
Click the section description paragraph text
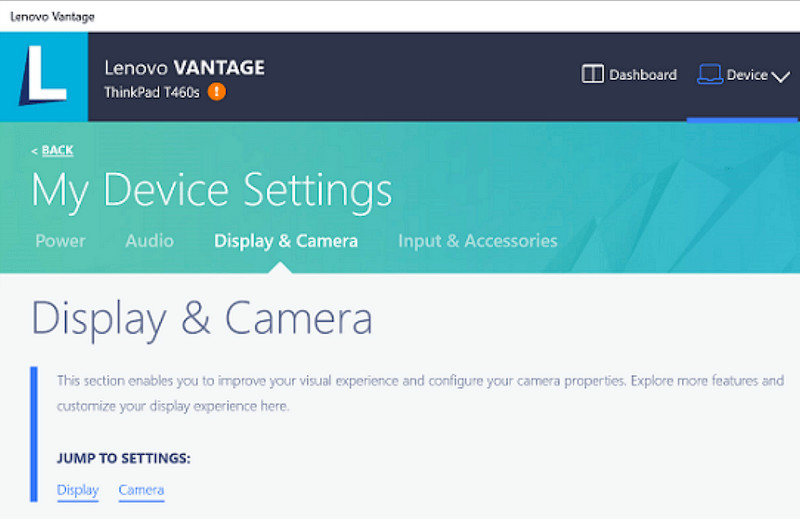point(420,393)
